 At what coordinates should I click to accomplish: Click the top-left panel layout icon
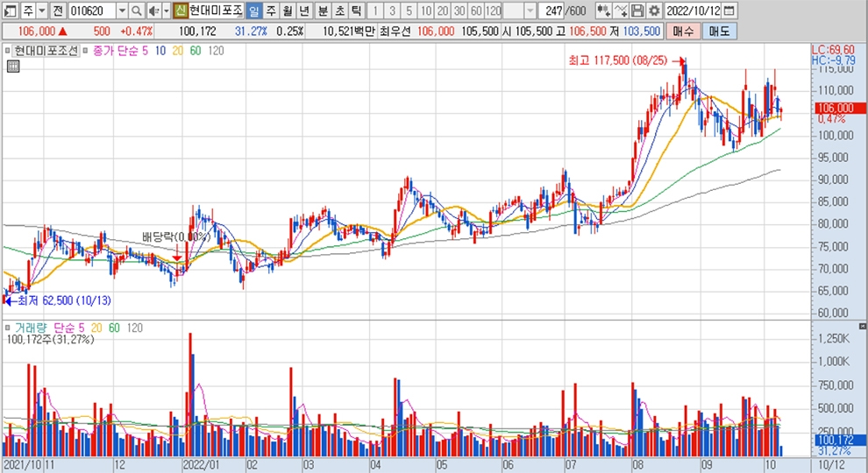pos(9,11)
